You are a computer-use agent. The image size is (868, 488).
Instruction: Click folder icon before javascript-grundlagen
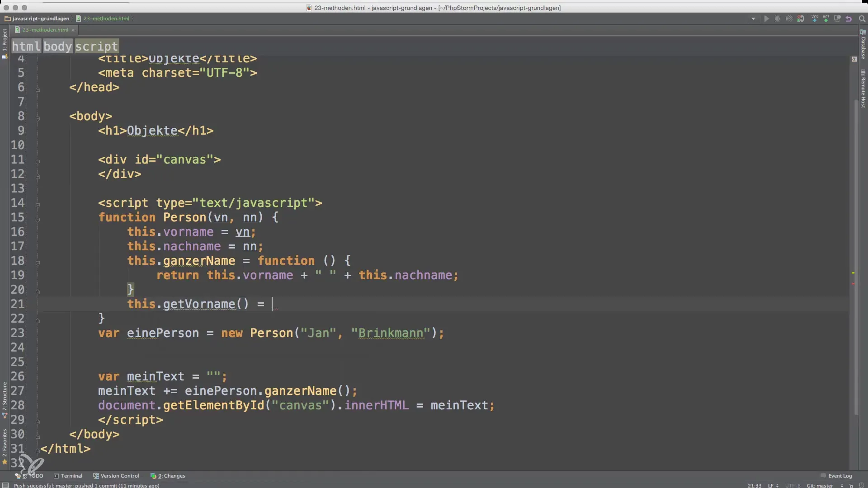tap(7, 19)
